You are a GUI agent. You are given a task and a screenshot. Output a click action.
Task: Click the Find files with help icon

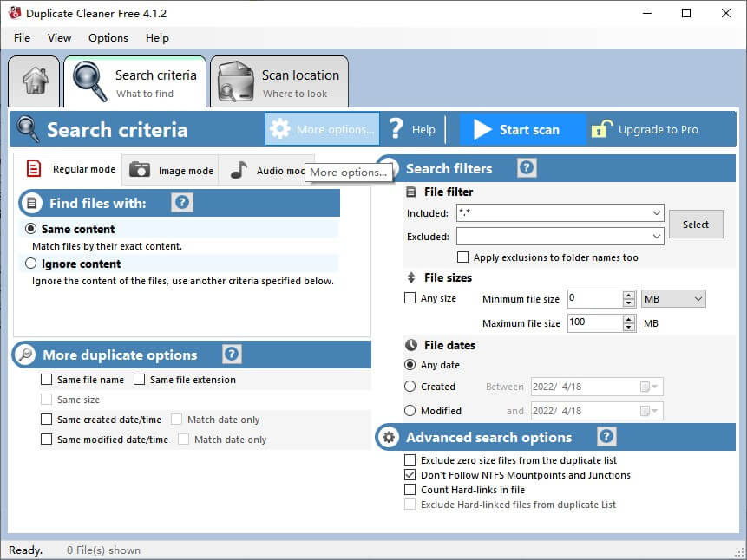[x=181, y=203]
